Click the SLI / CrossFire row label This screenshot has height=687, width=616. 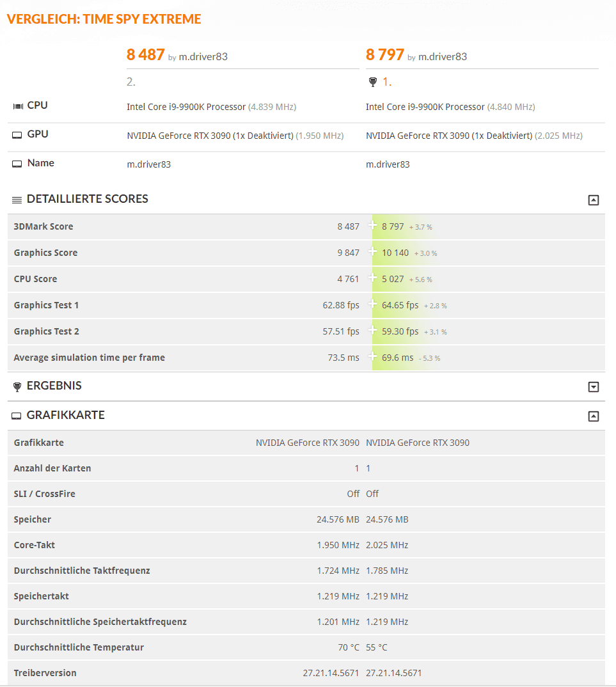tap(44, 494)
